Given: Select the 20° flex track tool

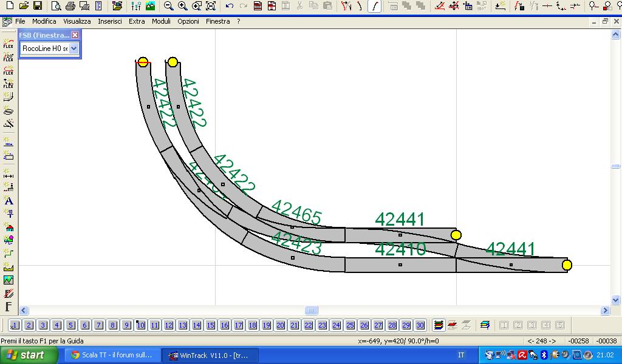Looking at the screenshot, I should point(9,57).
